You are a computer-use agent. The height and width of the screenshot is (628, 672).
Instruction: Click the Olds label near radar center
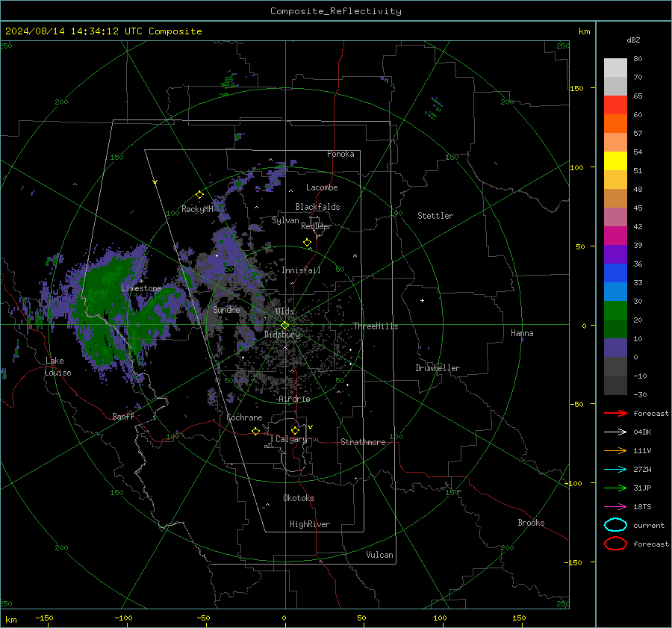[284, 311]
